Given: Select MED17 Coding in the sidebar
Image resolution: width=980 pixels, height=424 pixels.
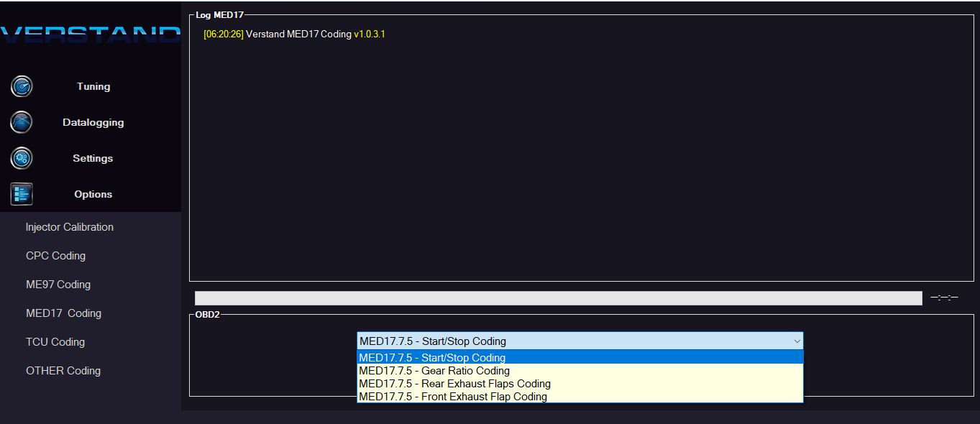Looking at the screenshot, I should tap(63, 313).
